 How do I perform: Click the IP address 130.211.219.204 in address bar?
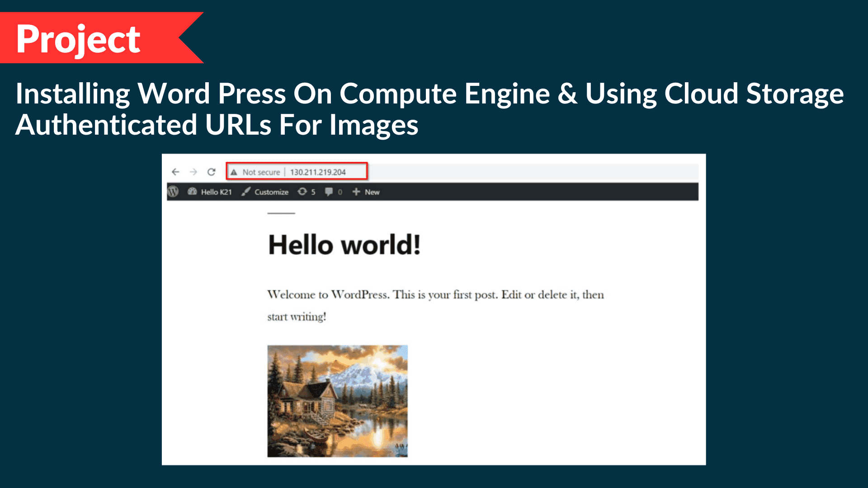[x=318, y=172]
